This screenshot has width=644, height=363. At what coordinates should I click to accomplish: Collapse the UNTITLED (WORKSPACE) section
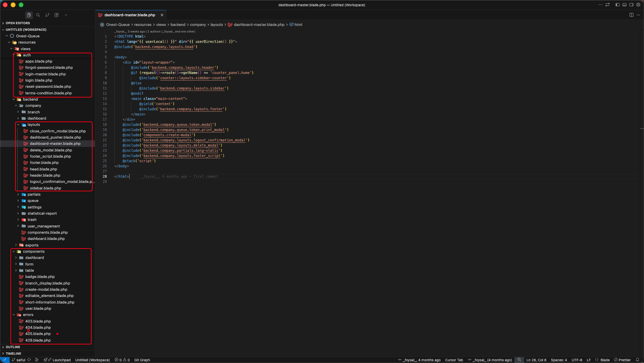pos(47,30)
